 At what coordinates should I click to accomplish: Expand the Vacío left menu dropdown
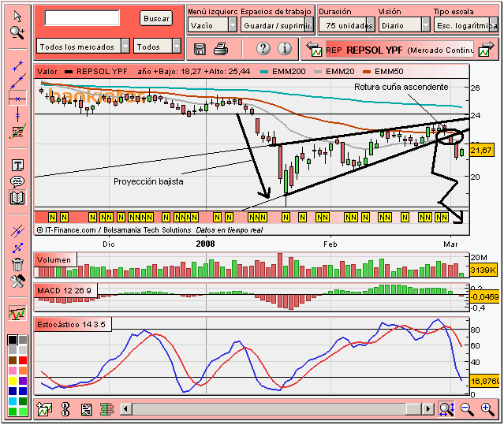point(212,24)
